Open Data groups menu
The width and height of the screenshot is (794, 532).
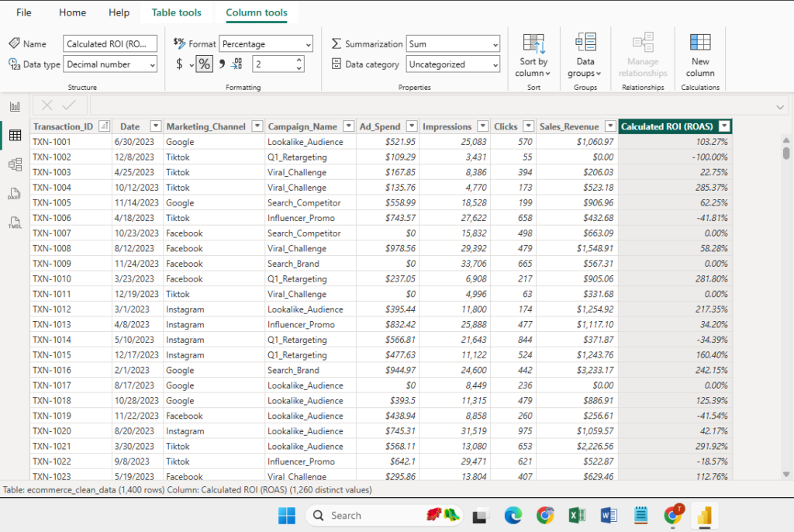pyautogui.click(x=585, y=56)
